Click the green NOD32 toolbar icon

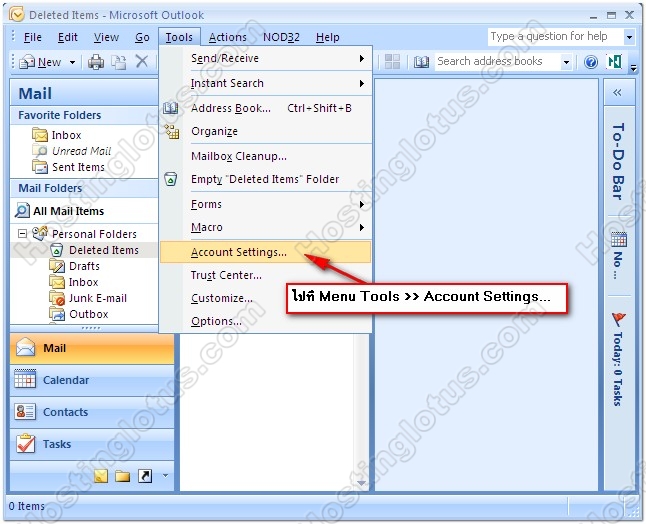point(615,62)
